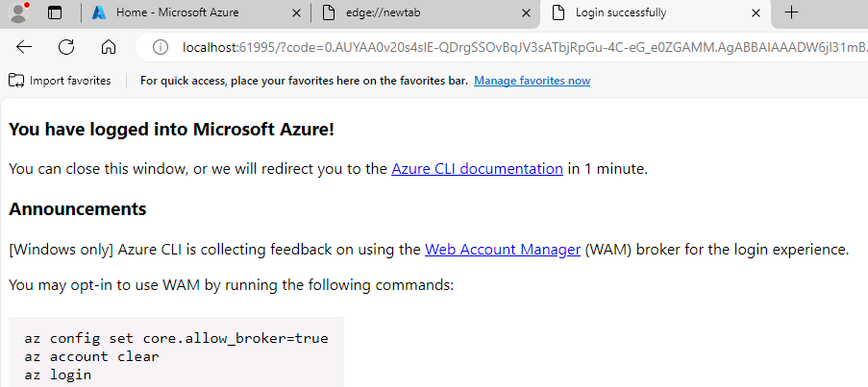The width and height of the screenshot is (868, 387).
Task: Close the Login successfully tab
Action: pos(756,12)
